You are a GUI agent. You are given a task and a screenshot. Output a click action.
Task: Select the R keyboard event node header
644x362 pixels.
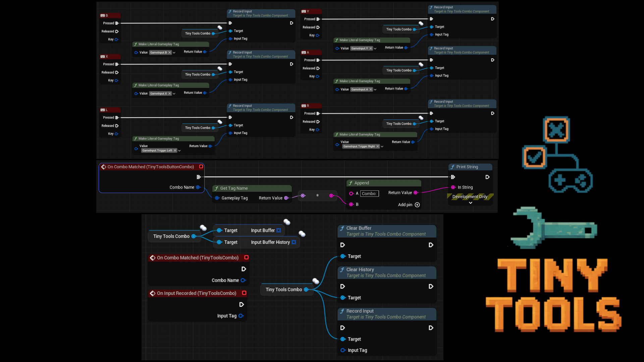click(311, 106)
